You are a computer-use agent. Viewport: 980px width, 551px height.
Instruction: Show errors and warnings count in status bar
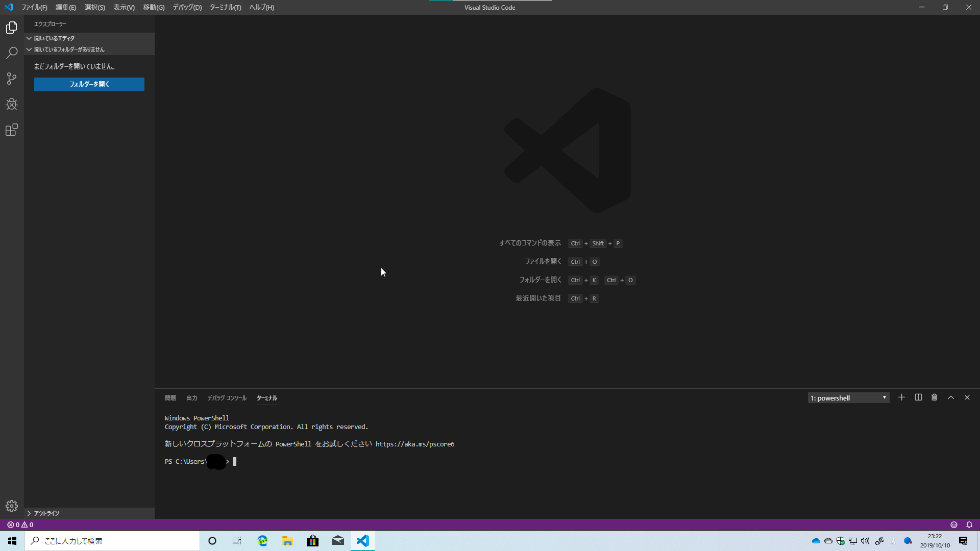(20, 524)
